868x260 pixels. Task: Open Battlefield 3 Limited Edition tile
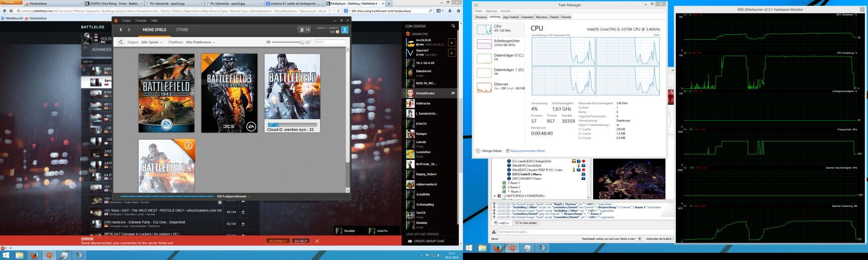tap(229, 93)
